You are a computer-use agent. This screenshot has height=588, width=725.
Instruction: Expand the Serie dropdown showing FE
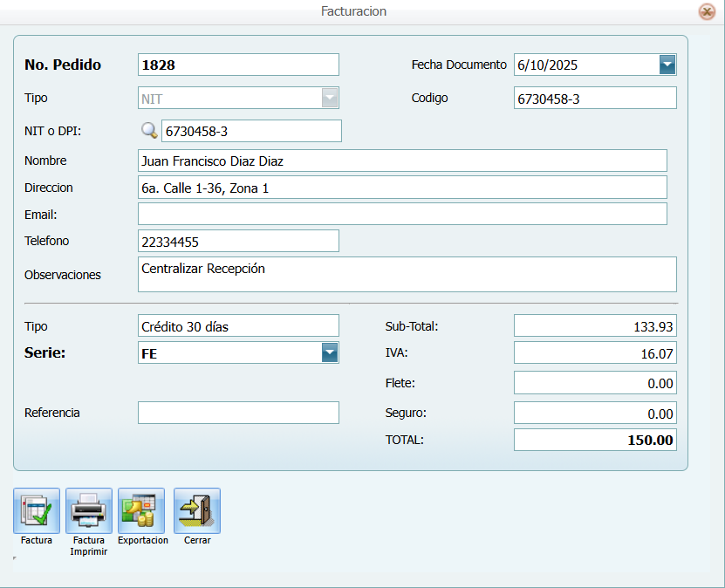pos(330,352)
